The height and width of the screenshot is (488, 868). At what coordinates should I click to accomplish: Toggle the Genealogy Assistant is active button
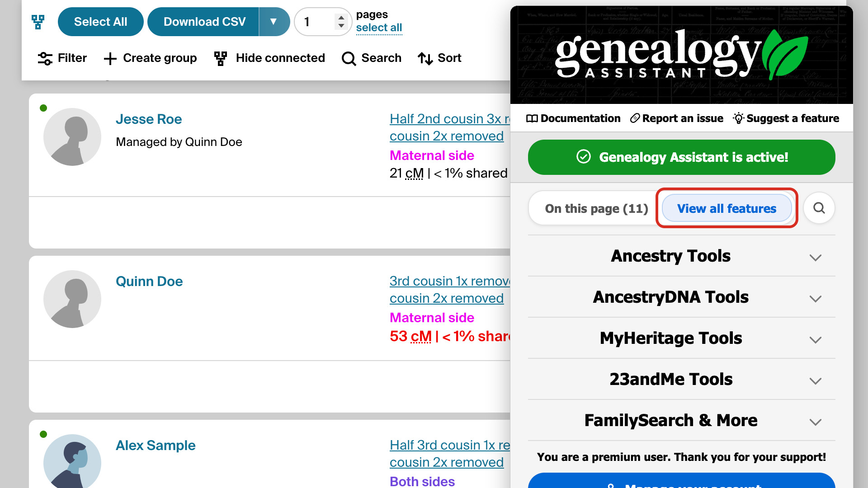681,157
